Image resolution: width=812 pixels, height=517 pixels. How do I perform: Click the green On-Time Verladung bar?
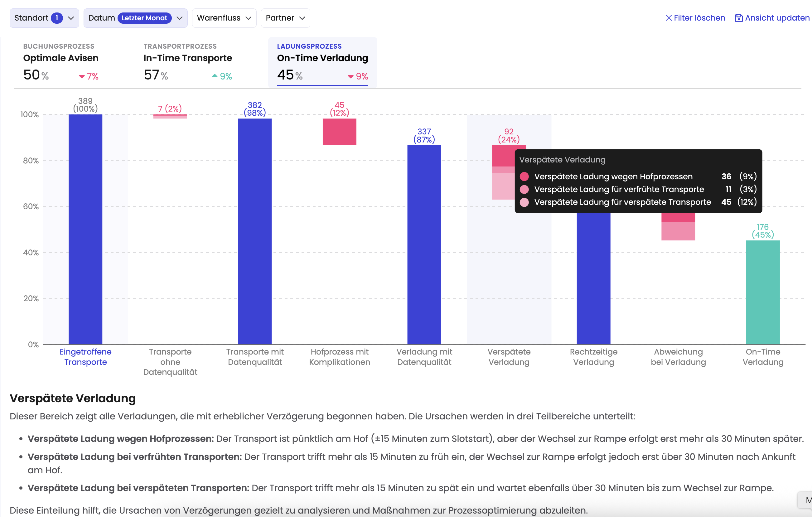pos(762,292)
